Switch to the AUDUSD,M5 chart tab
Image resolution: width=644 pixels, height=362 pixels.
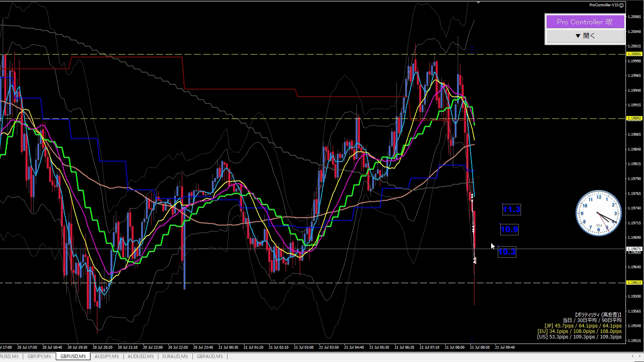pos(140,357)
